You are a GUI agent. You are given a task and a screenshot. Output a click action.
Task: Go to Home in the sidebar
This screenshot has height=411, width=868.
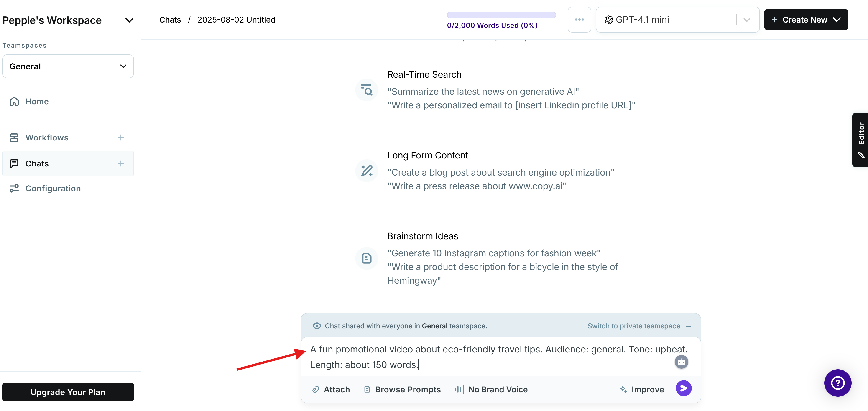click(37, 101)
